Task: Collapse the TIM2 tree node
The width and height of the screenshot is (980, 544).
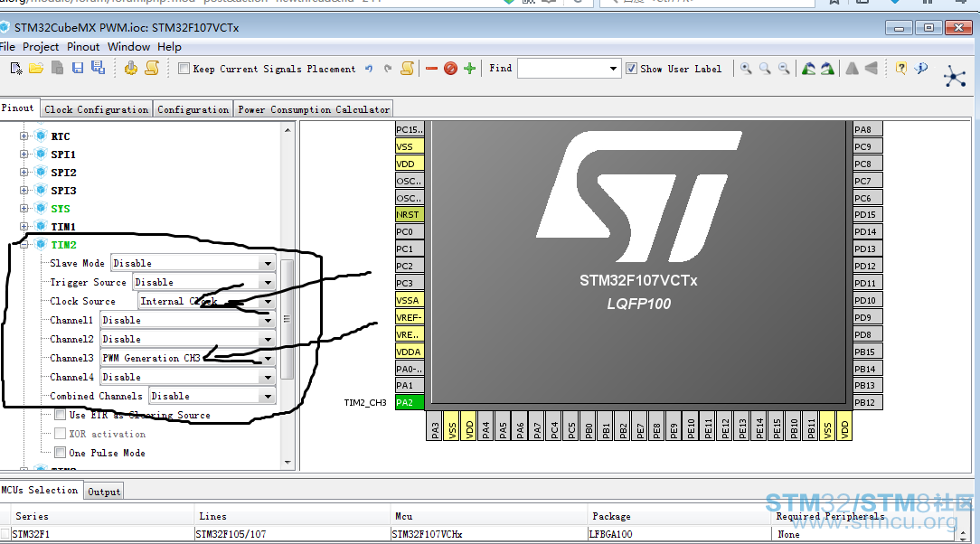Action: pos(24,245)
